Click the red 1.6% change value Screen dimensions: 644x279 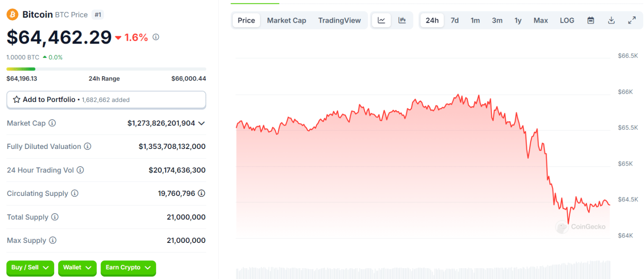136,37
